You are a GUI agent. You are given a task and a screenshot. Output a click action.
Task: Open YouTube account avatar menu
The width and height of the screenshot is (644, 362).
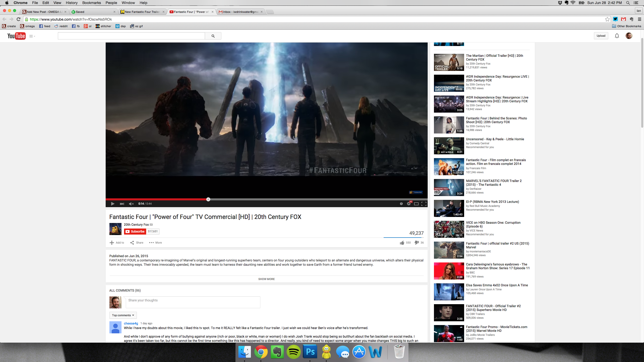tap(629, 36)
